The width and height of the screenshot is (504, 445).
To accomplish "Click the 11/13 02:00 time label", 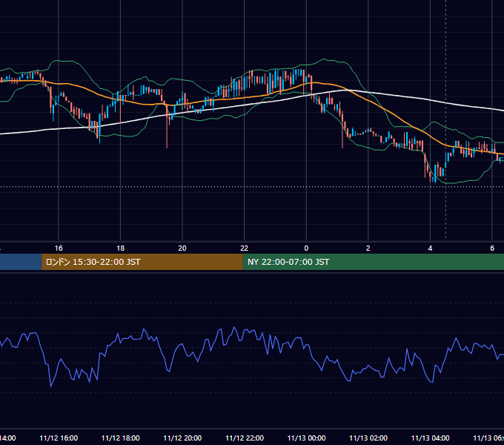I will click(368, 438).
